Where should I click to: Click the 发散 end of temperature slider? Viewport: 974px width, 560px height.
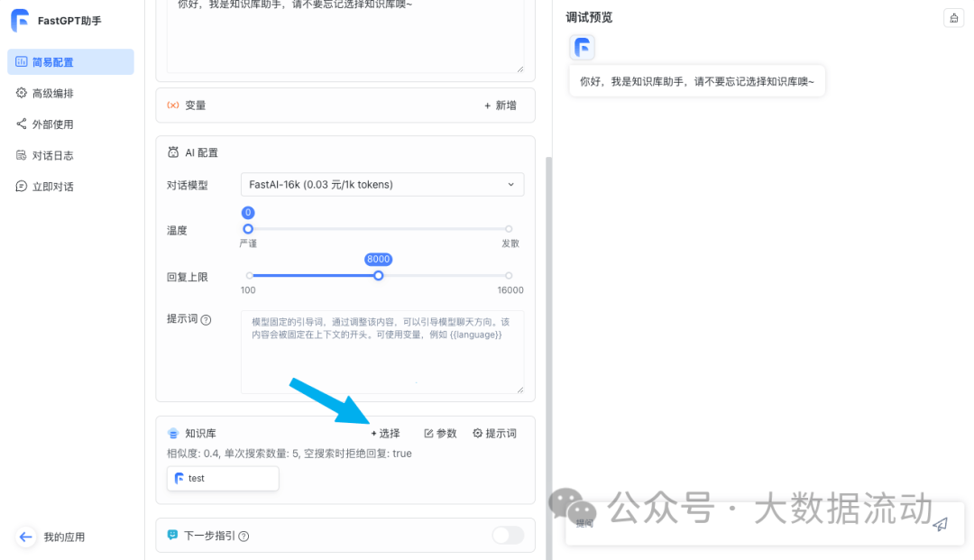coord(509,229)
